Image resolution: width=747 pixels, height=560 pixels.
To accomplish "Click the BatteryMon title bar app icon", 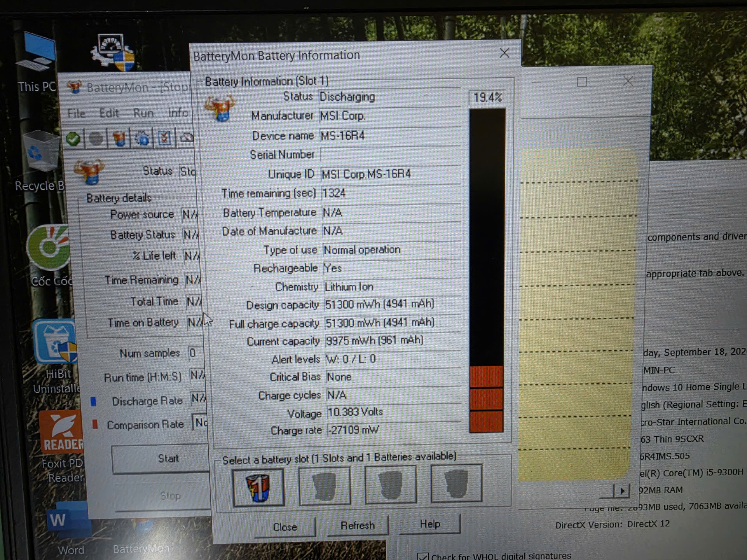I will point(75,87).
